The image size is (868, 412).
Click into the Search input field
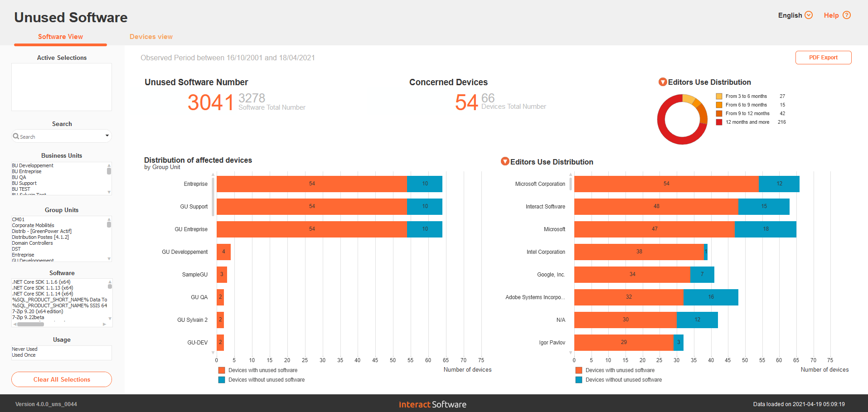point(61,136)
